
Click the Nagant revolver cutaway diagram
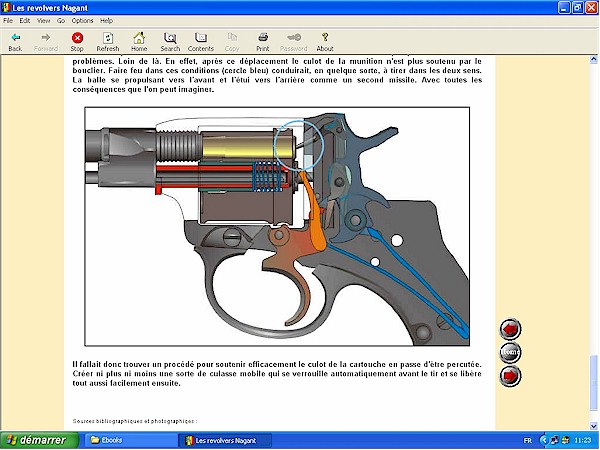point(277,227)
